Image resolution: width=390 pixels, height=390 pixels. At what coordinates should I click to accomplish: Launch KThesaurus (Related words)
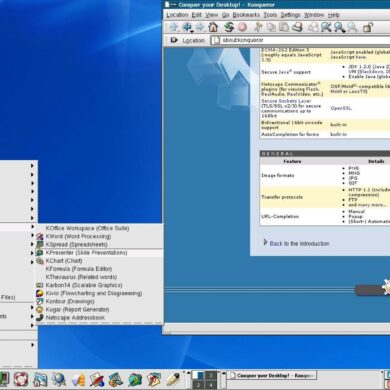pos(99,277)
